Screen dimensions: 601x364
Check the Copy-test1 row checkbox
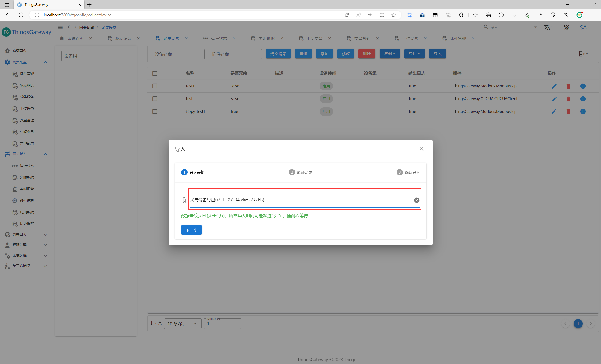click(x=155, y=112)
